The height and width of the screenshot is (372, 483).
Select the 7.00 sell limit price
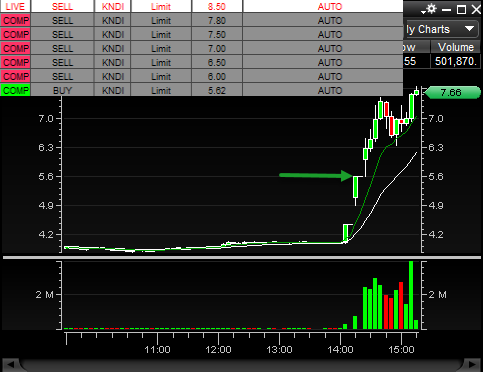tap(217, 49)
